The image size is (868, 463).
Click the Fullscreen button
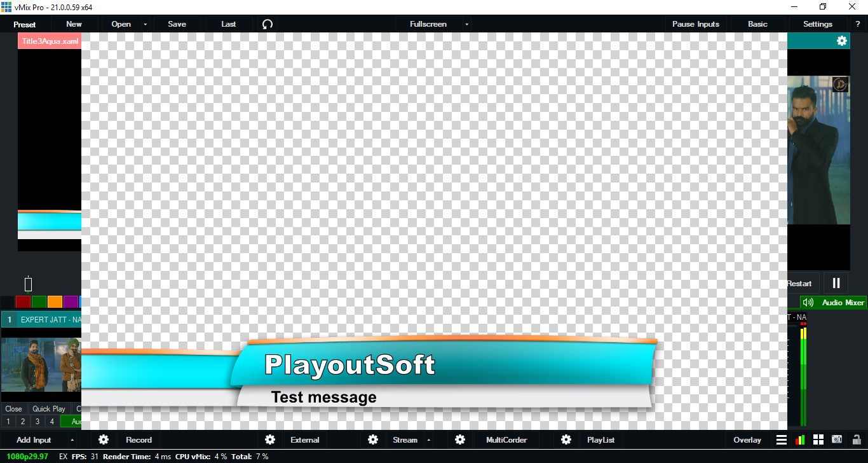pos(428,24)
